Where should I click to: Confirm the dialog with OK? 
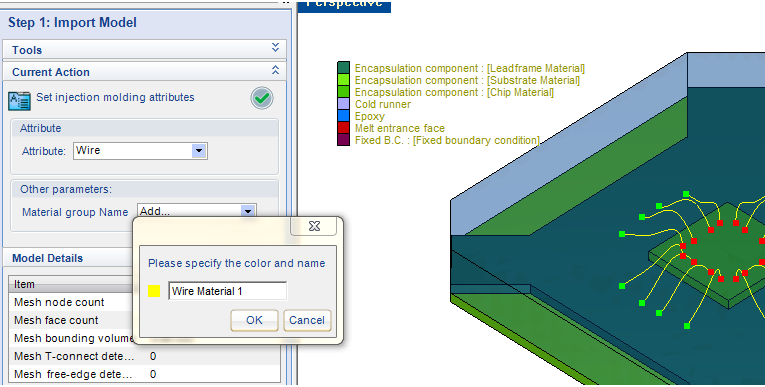(x=254, y=320)
